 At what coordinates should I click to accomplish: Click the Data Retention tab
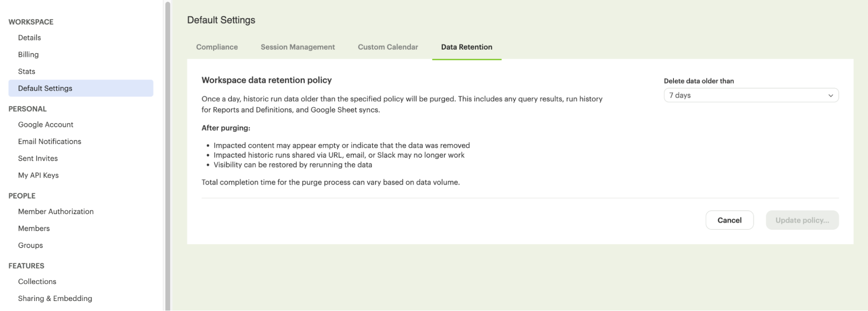(466, 47)
